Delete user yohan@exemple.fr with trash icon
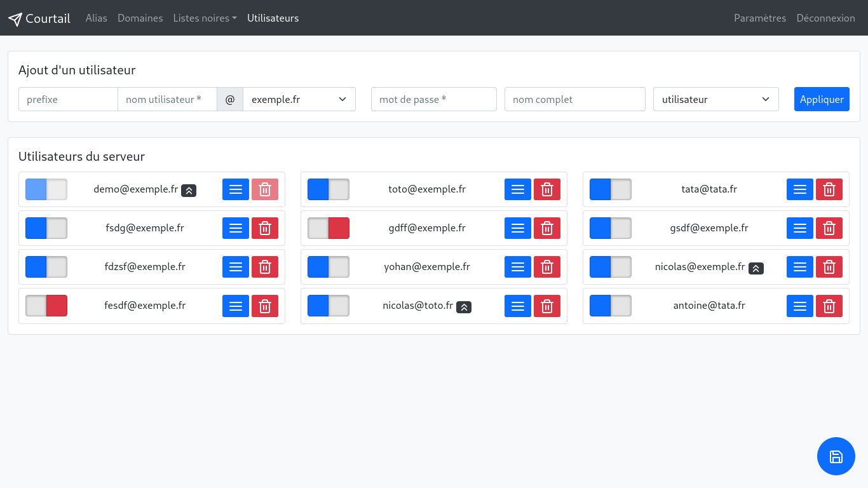The height and width of the screenshot is (488, 868). point(547,267)
